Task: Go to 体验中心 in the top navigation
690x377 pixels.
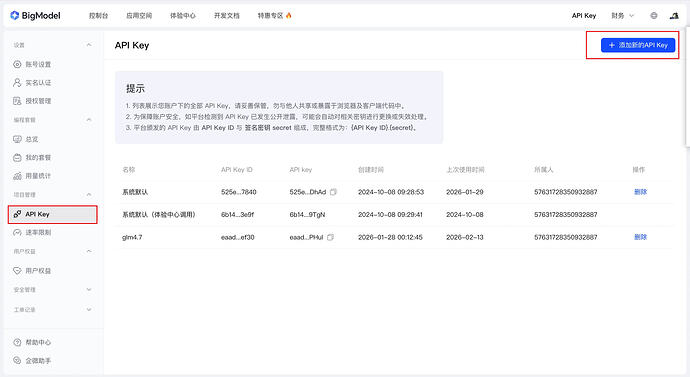Action: click(183, 15)
